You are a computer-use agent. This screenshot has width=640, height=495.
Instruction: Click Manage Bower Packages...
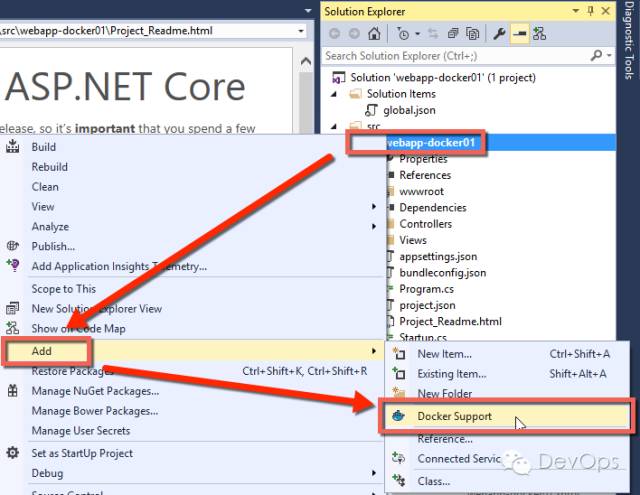[x=95, y=411]
